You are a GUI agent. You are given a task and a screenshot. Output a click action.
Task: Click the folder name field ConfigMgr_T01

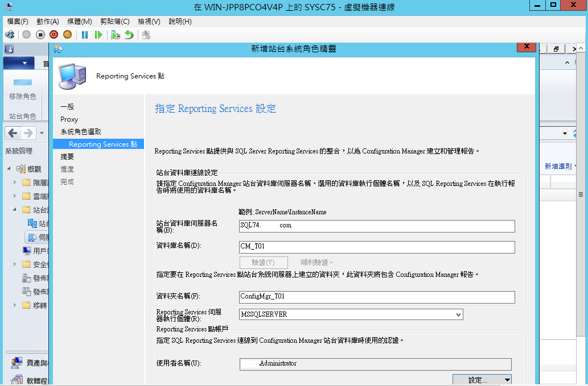click(377, 297)
